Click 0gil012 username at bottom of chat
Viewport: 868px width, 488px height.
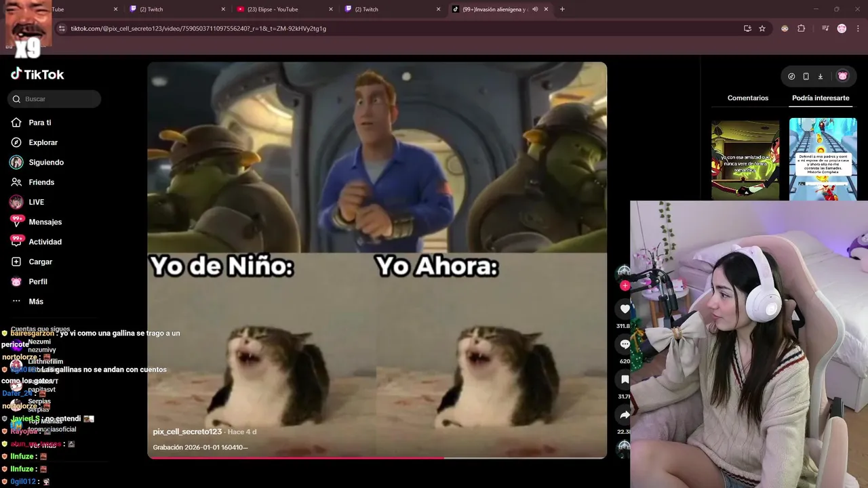pyautogui.click(x=23, y=481)
